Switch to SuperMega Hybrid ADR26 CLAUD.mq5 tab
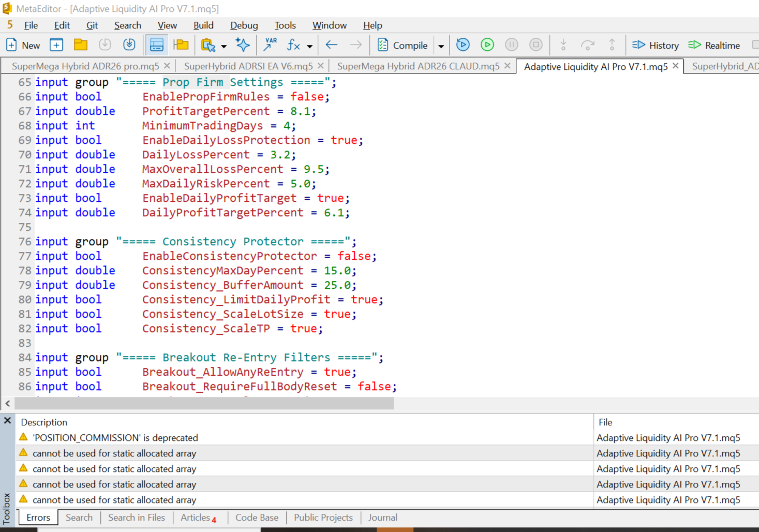This screenshot has height=532, width=759. [x=419, y=66]
